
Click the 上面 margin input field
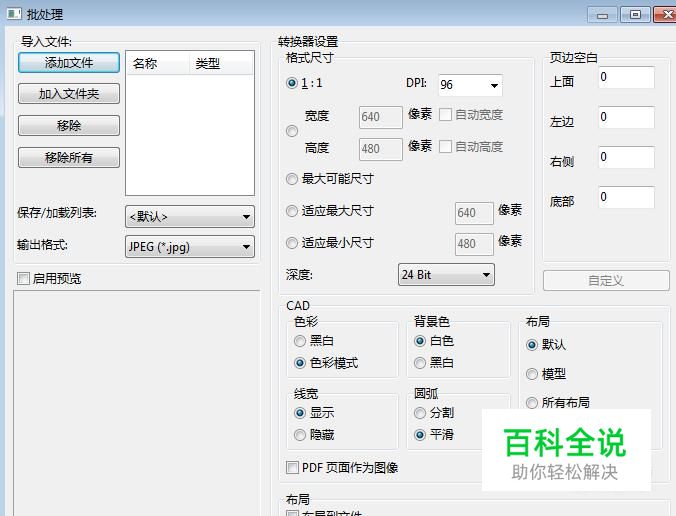coord(626,78)
